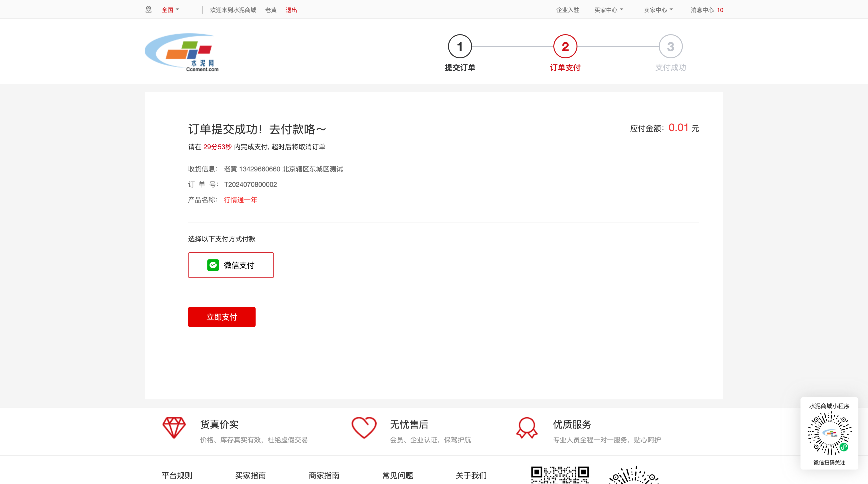
Task: Select the 微信支付 payment option
Action: coord(231,265)
